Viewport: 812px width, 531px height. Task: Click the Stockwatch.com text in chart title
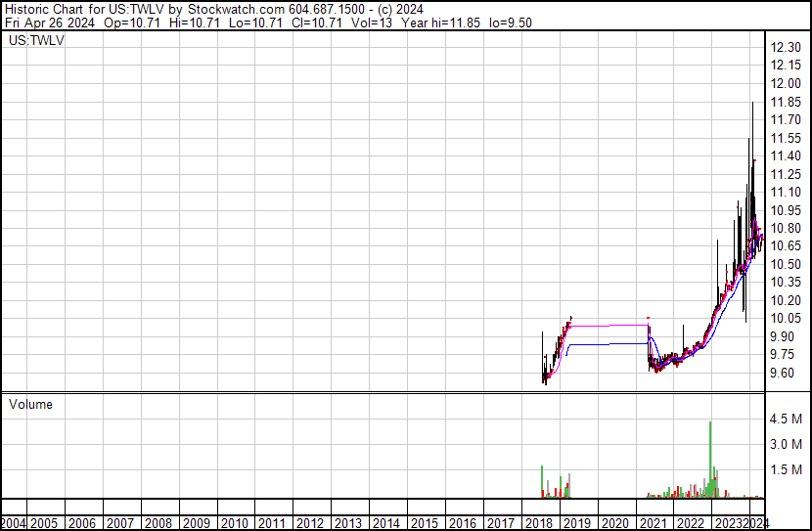pos(236,10)
